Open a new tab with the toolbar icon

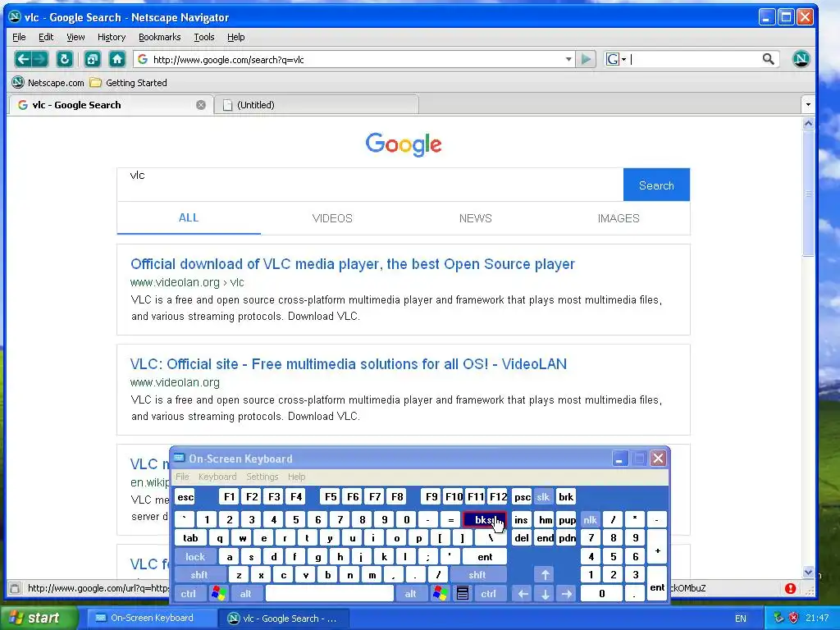93,59
